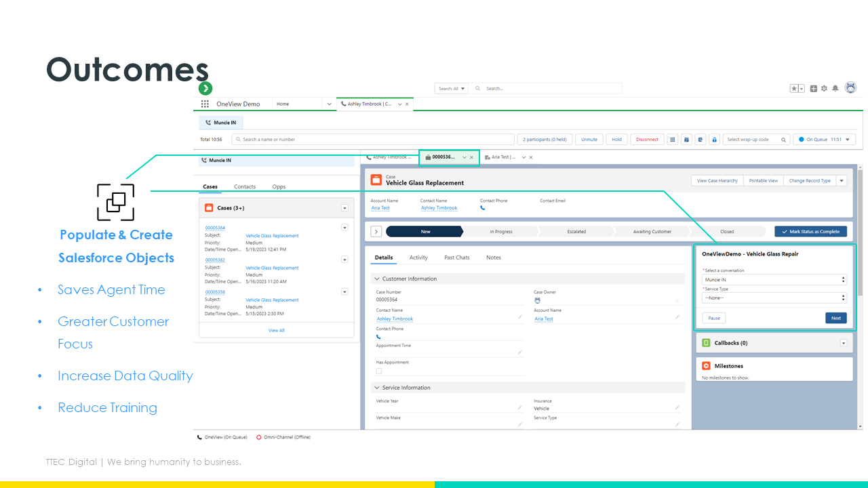
Task: Open the global Add plus icon
Action: (x=814, y=89)
